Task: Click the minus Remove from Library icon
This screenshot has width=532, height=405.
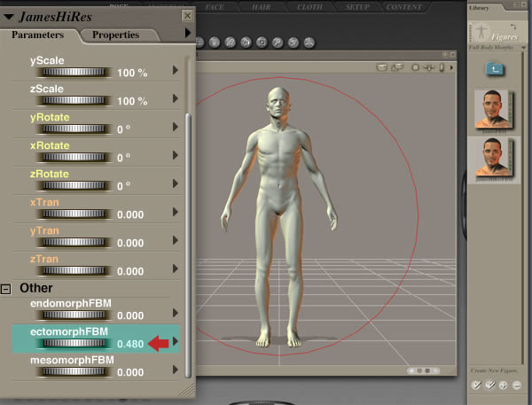Action: [x=516, y=385]
